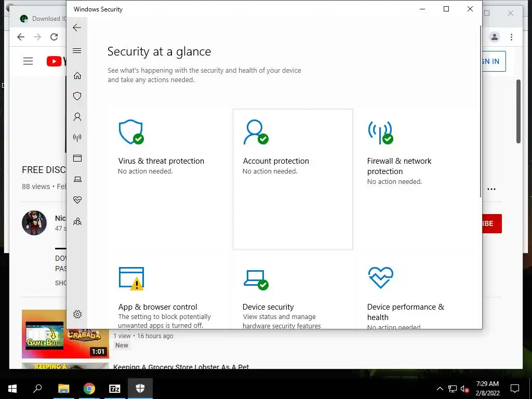This screenshot has height=399, width=532.
Task: Open the Action Center notifications icon
Action: tap(515, 389)
